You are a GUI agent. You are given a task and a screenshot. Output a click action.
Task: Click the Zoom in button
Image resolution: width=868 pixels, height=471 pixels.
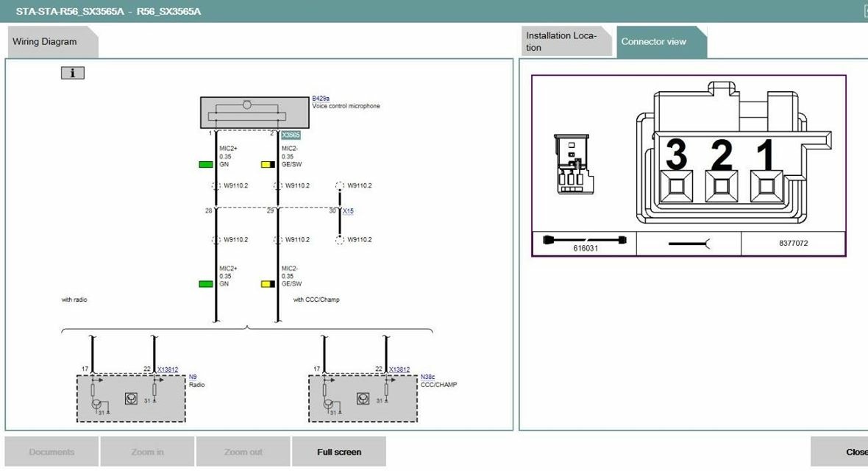tap(147, 452)
